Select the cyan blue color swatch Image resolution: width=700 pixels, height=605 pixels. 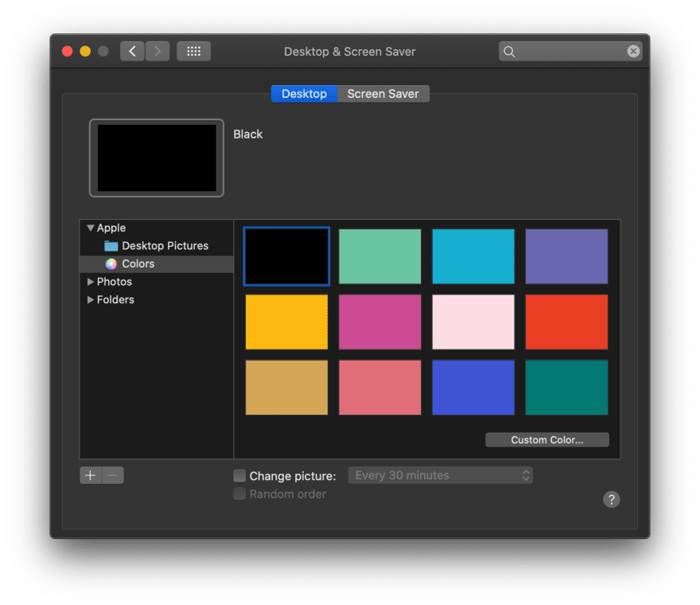tap(473, 256)
